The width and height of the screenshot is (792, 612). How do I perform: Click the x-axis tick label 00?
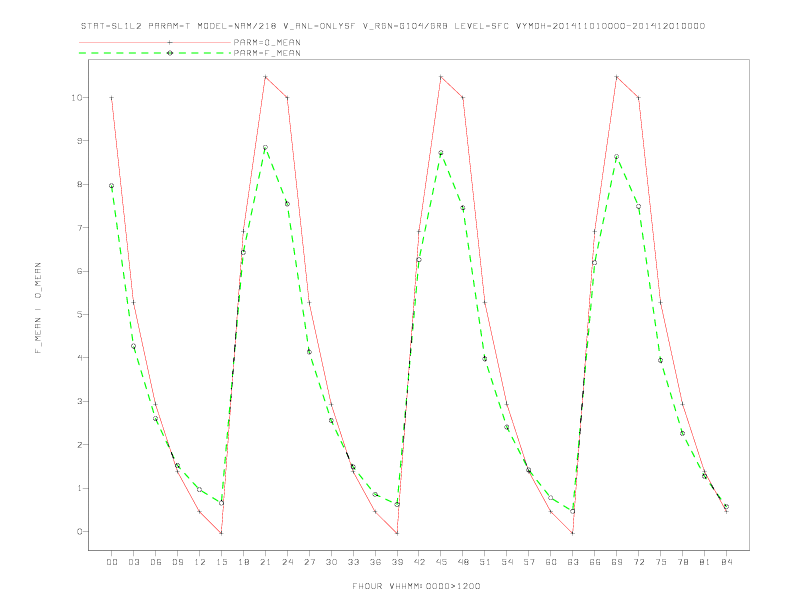(x=112, y=562)
